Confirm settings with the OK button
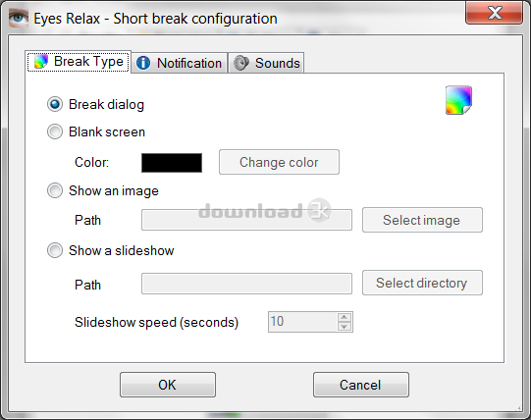 point(168,385)
